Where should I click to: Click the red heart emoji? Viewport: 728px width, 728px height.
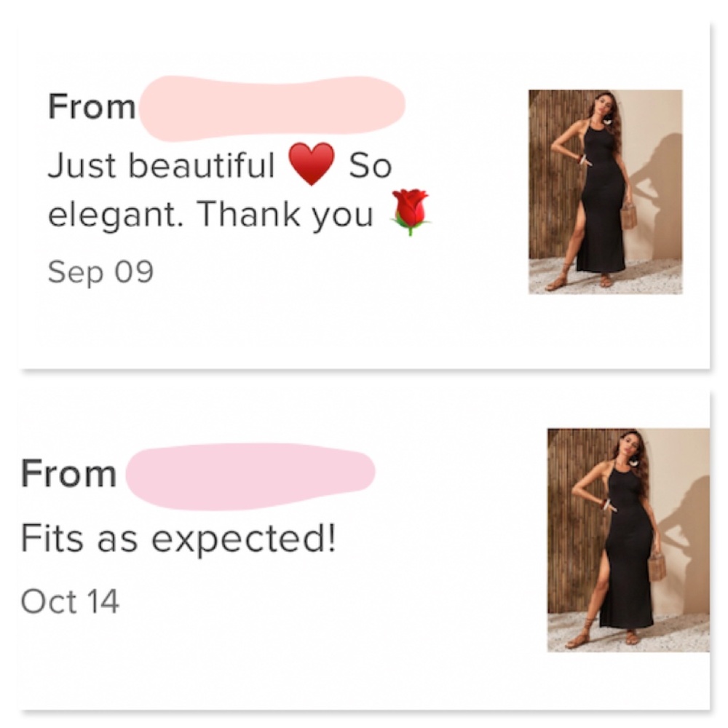[x=312, y=164]
